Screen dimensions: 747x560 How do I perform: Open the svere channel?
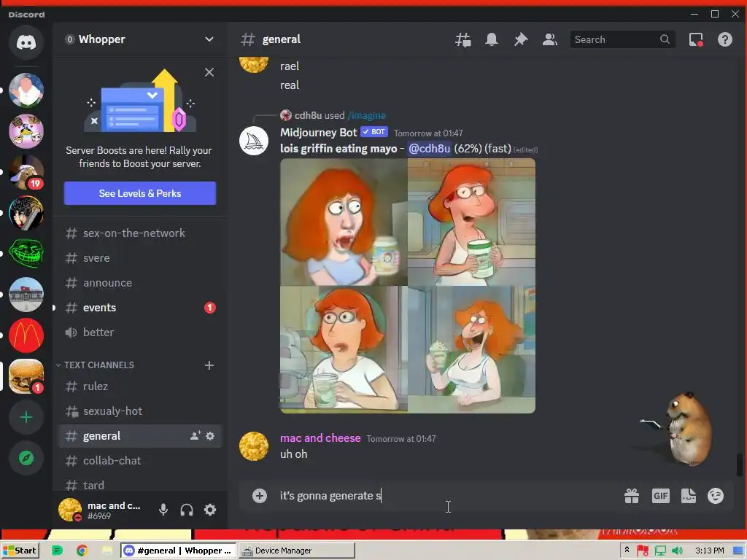(x=140, y=258)
